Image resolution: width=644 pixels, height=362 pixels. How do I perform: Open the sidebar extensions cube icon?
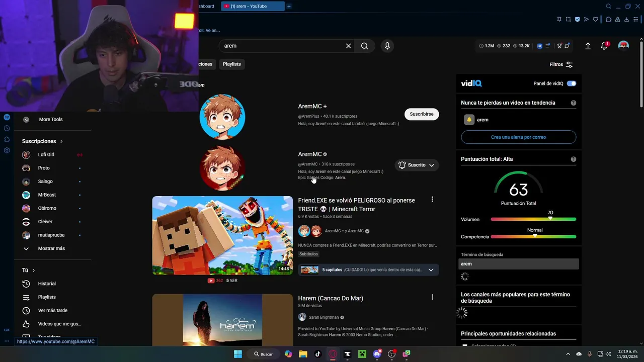click(x=7, y=139)
